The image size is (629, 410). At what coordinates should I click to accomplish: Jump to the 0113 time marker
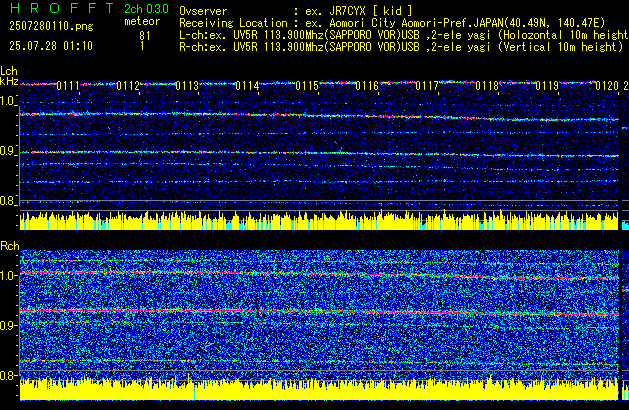(x=187, y=86)
